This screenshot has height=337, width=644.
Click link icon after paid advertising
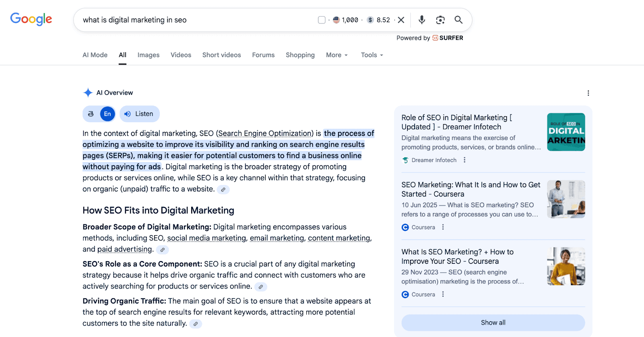click(x=162, y=250)
